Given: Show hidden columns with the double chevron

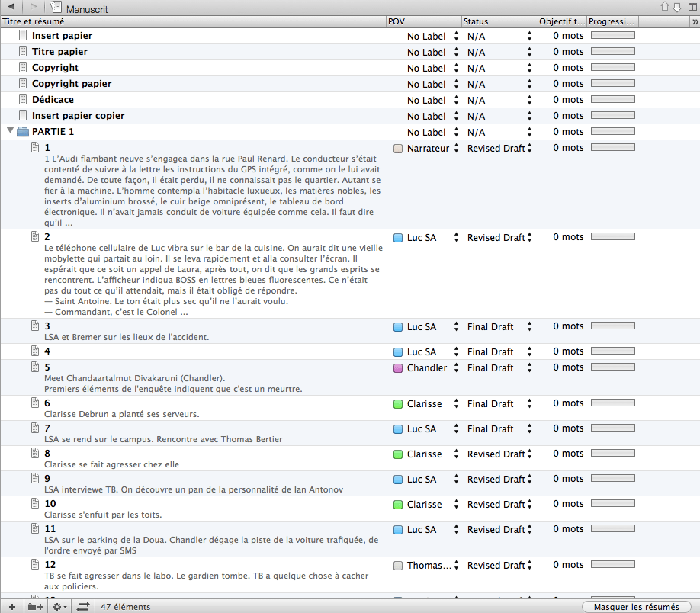Looking at the screenshot, I should pyautogui.click(x=694, y=21).
